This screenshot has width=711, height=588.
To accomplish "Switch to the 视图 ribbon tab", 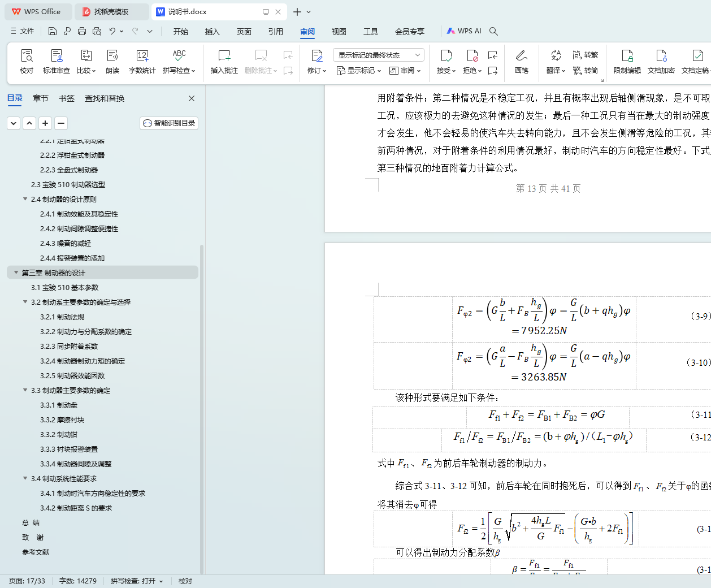I will [339, 32].
